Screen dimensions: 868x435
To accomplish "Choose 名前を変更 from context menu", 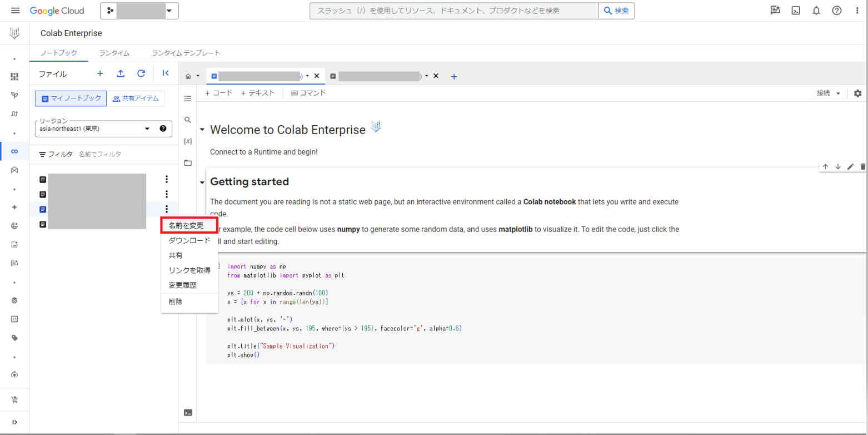I will coord(186,226).
